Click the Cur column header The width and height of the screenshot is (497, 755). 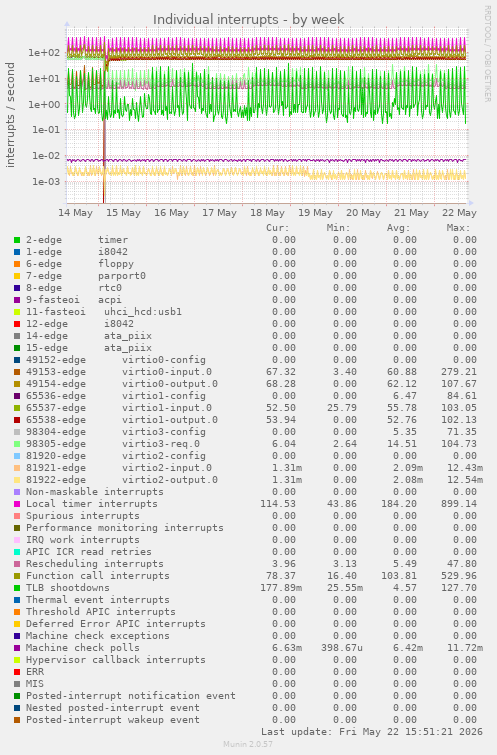278,228
